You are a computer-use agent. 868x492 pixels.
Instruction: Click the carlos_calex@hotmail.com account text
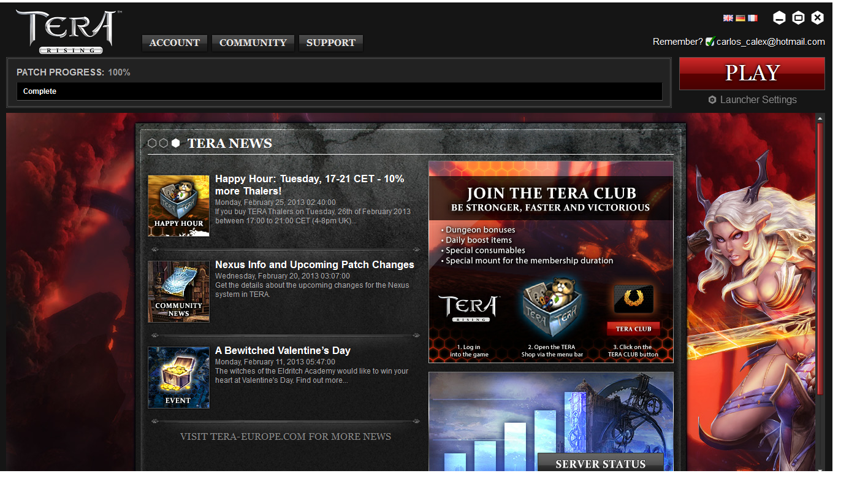(x=771, y=42)
